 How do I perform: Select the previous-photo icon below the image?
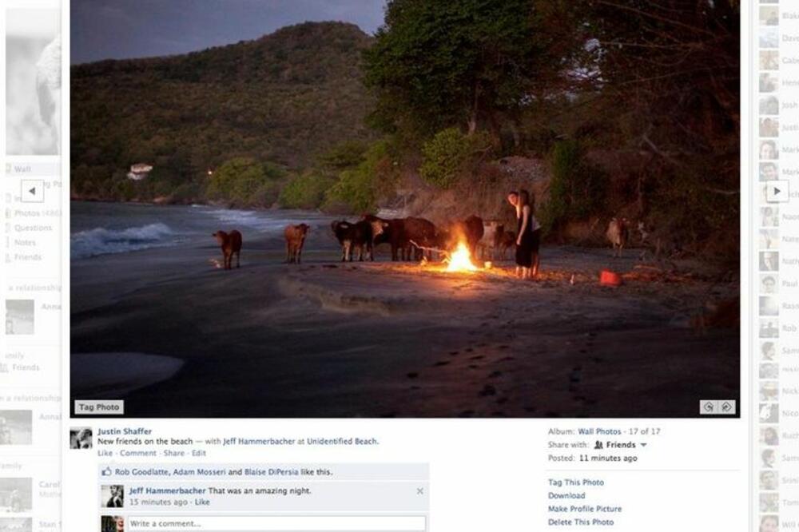[x=709, y=407]
